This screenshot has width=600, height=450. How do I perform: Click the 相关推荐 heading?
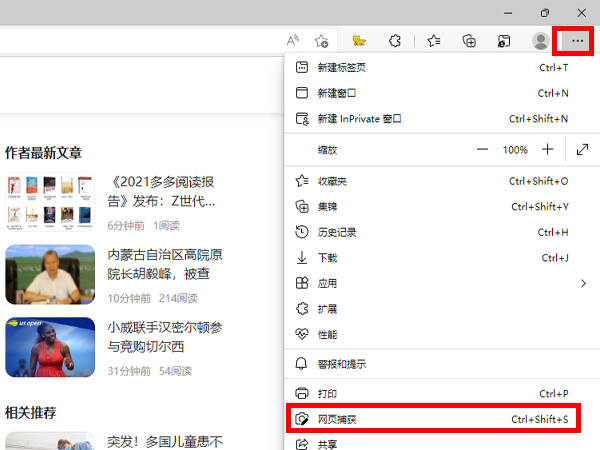point(31,412)
